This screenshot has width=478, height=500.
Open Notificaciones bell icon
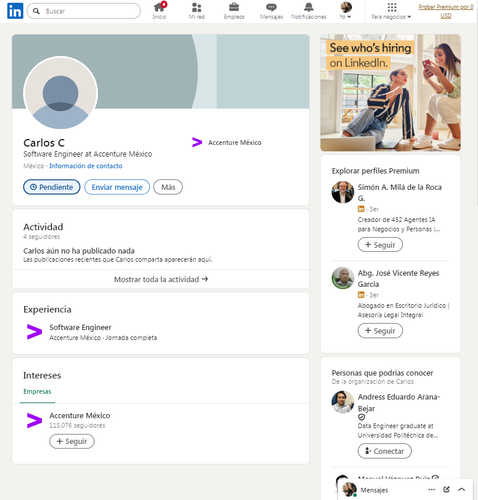pyautogui.click(x=309, y=11)
